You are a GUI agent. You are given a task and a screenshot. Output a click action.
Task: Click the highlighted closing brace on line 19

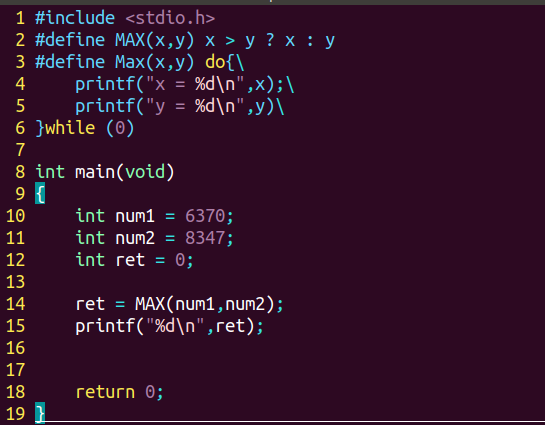point(40,413)
